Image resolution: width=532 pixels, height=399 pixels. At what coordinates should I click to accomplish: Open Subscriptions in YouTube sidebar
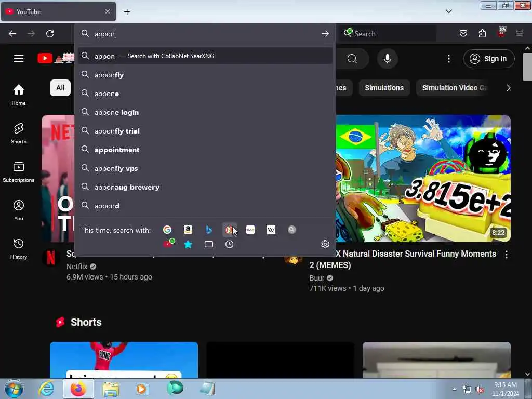pyautogui.click(x=19, y=171)
